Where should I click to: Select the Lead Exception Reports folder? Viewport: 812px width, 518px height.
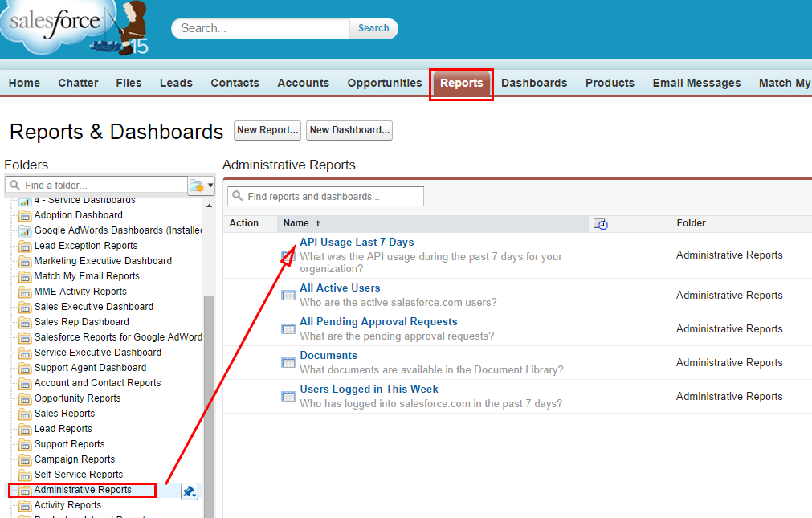click(x=85, y=246)
